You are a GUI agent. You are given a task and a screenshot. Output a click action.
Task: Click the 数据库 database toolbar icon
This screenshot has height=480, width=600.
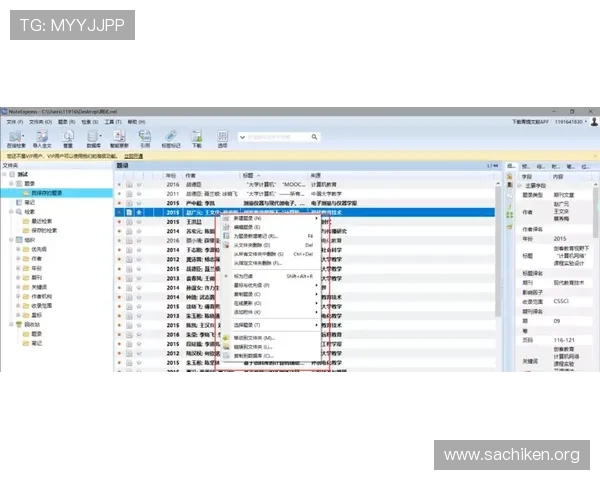tap(93, 137)
